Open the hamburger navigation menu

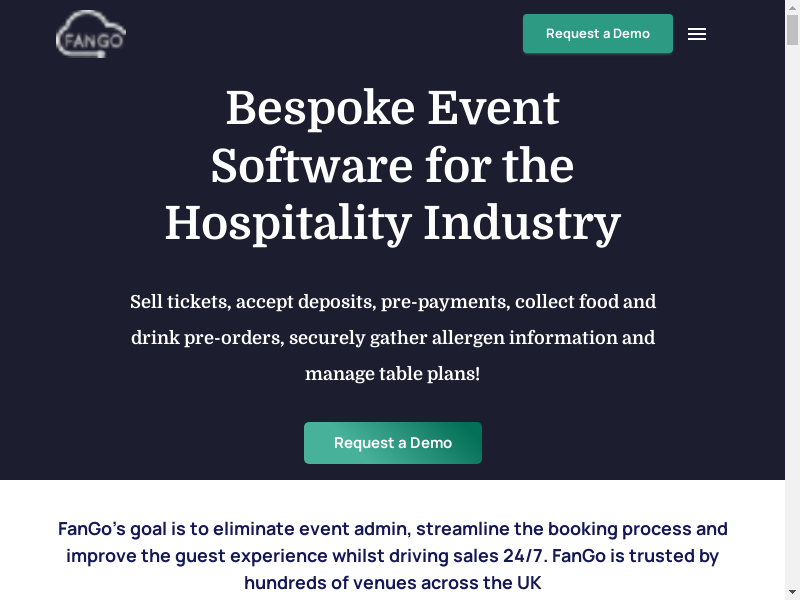697,34
